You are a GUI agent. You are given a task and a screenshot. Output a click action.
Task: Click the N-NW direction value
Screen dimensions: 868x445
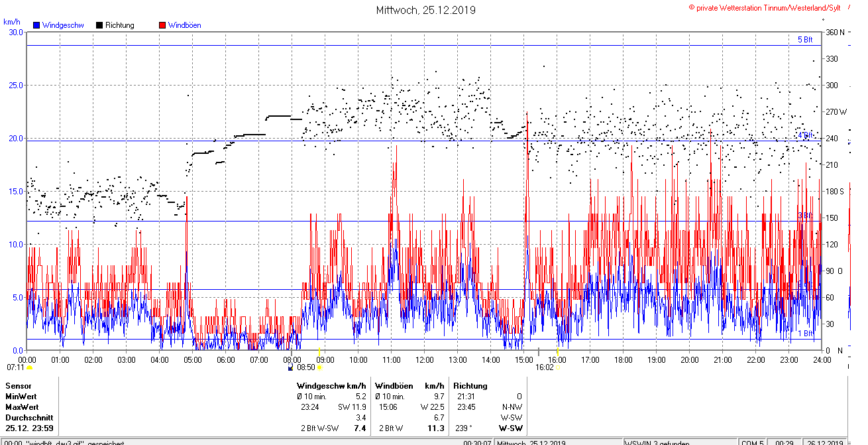coord(511,407)
